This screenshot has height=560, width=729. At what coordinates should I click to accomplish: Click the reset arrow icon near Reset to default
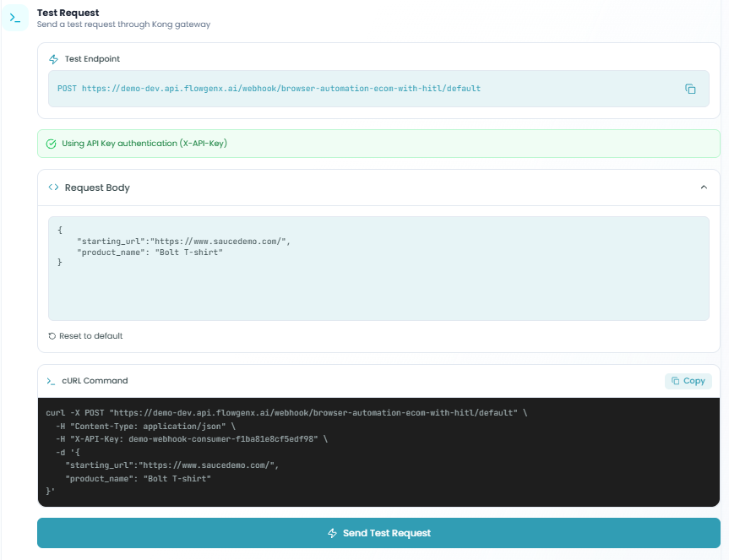tap(52, 336)
